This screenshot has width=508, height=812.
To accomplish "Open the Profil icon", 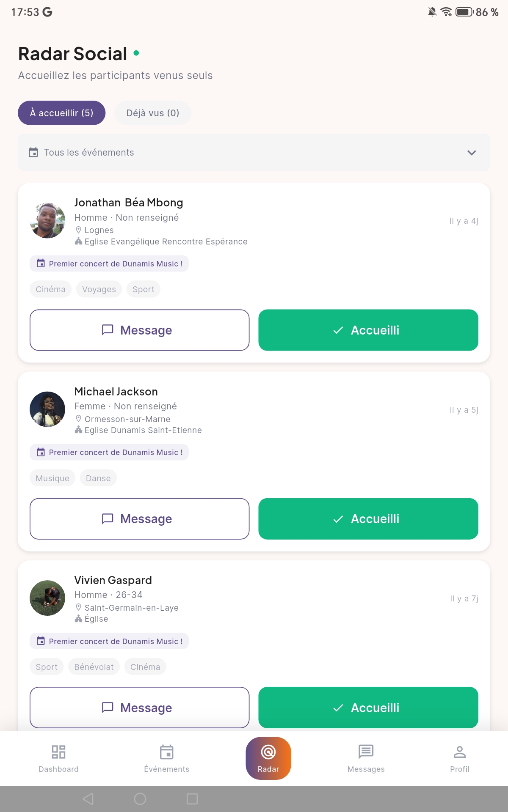I will tap(460, 752).
